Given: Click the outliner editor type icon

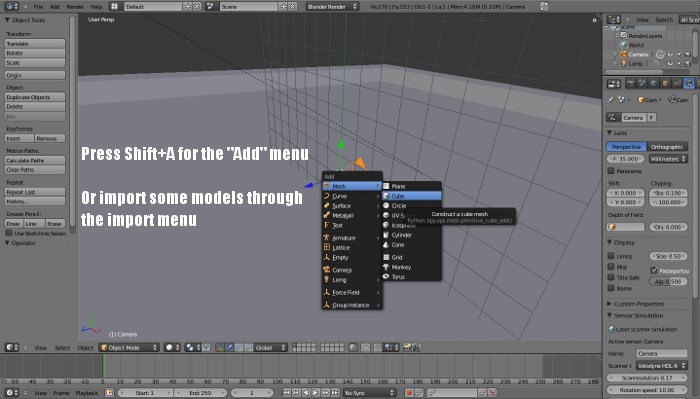Looking at the screenshot, I should 614,20.
